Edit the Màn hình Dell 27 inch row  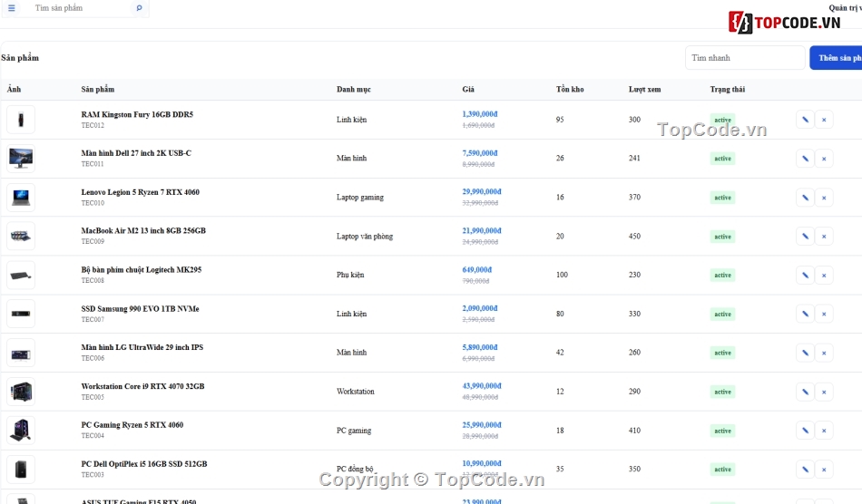[805, 159]
